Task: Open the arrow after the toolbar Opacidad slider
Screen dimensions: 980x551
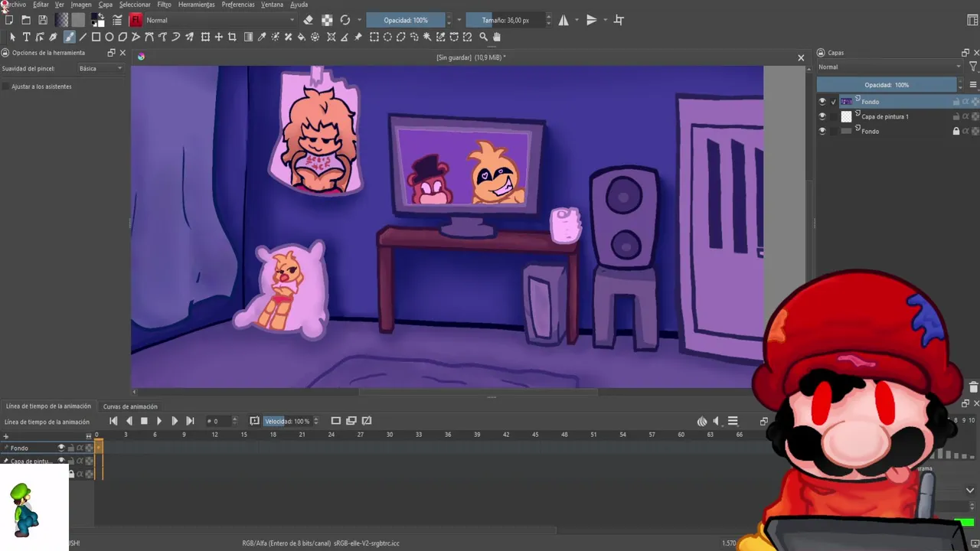Action: 459,20
